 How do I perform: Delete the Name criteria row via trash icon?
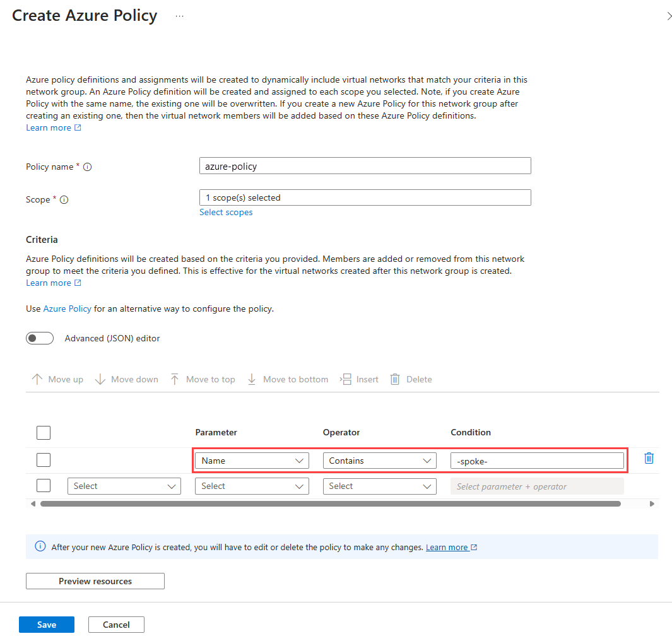pyautogui.click(x=649, y=458)
